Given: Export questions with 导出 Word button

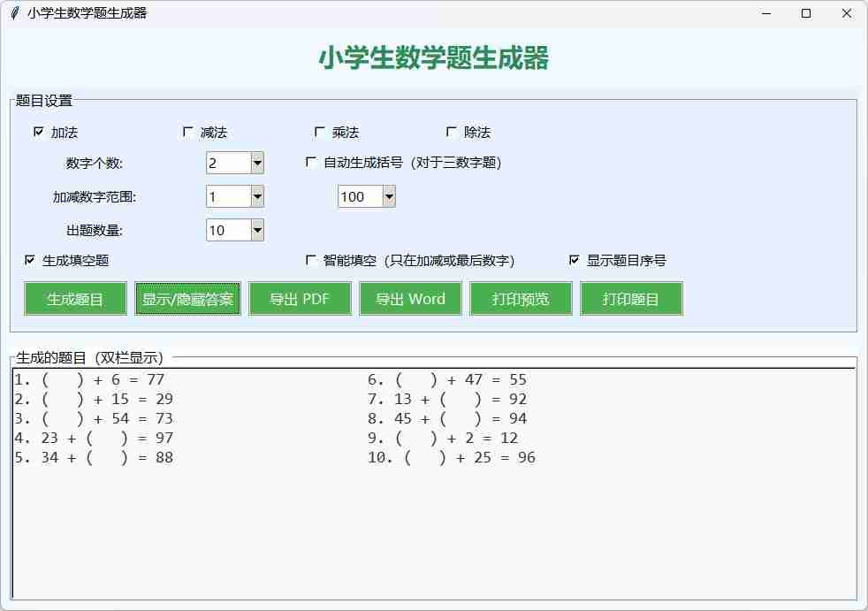Looking at the screenshot, I should point(410,299).
